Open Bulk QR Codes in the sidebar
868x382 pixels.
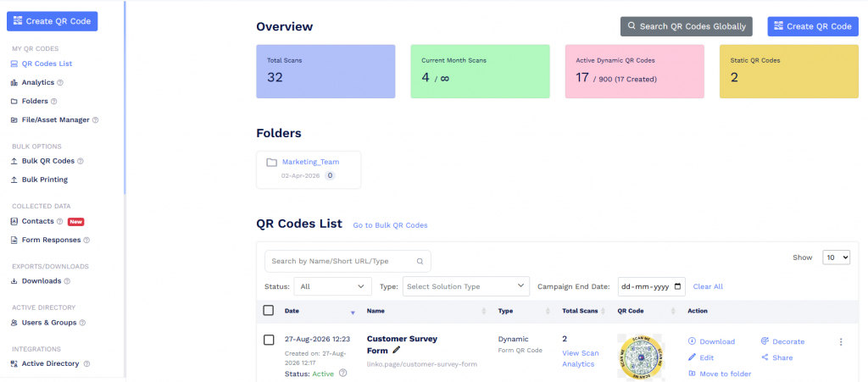pos(47,161)
